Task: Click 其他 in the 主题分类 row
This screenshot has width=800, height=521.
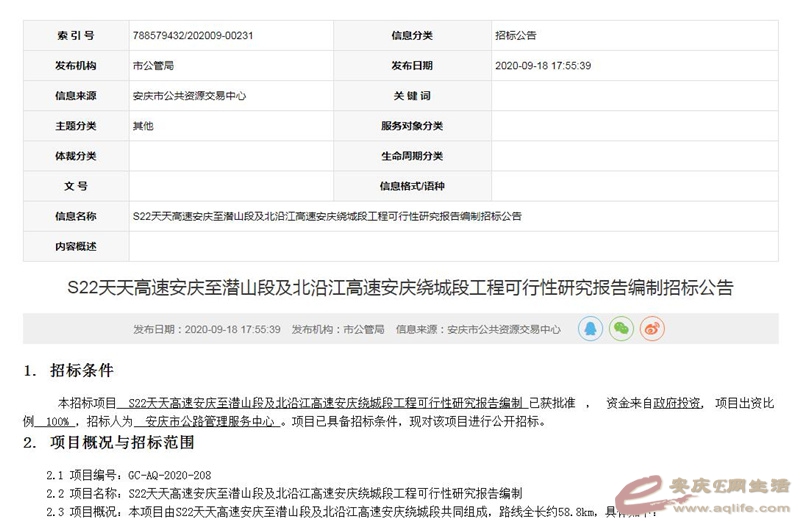Action: tap(143, 126)
